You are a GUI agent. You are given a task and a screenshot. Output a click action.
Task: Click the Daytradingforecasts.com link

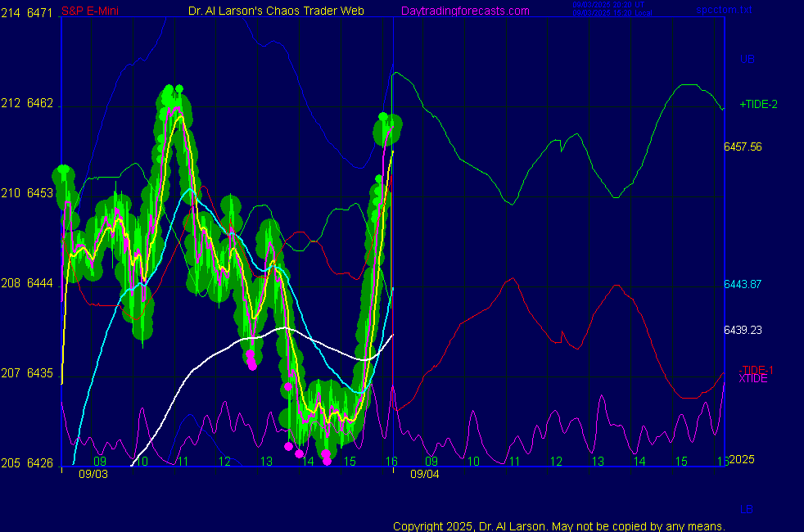point(464,11)
